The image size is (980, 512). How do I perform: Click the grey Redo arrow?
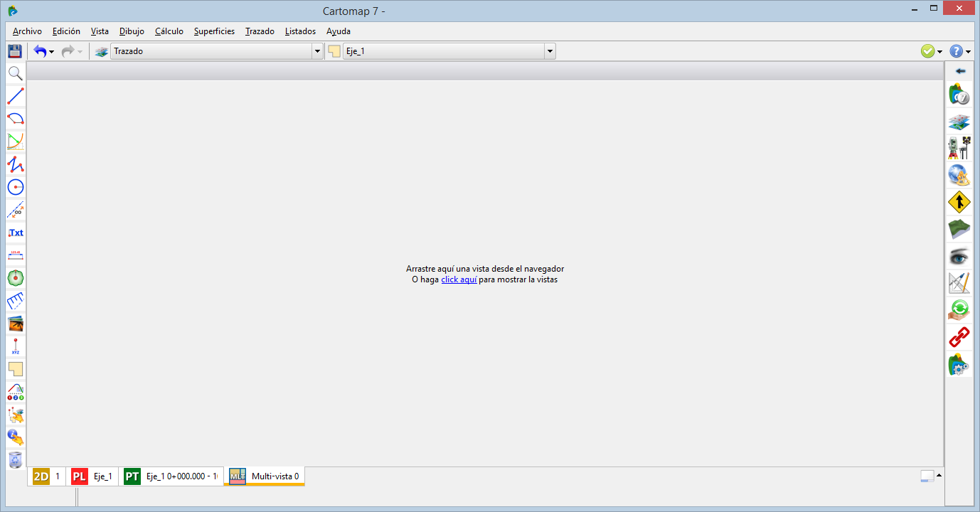click(68, 51)
